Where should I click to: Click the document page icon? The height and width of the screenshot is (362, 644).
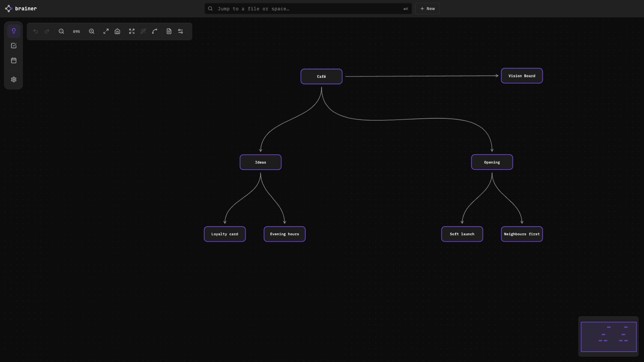pyautogui.click(x=169, y=31)
